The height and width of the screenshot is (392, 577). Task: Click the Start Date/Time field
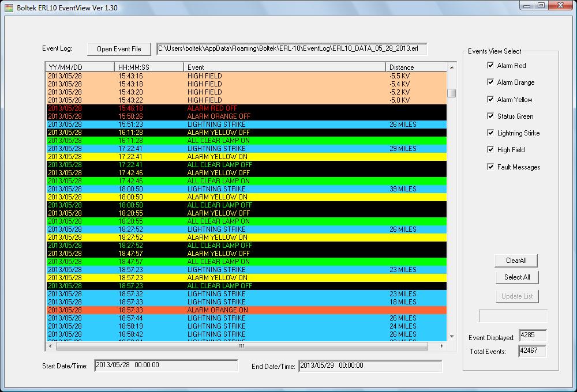click(x=166, y=365)
